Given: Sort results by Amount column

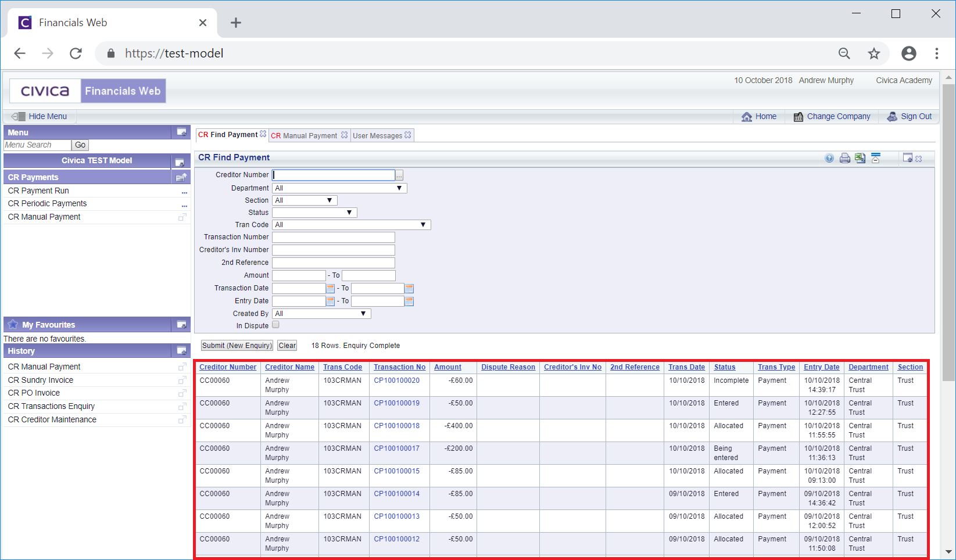Looking at the screenshot, I should tap(447, 367).
